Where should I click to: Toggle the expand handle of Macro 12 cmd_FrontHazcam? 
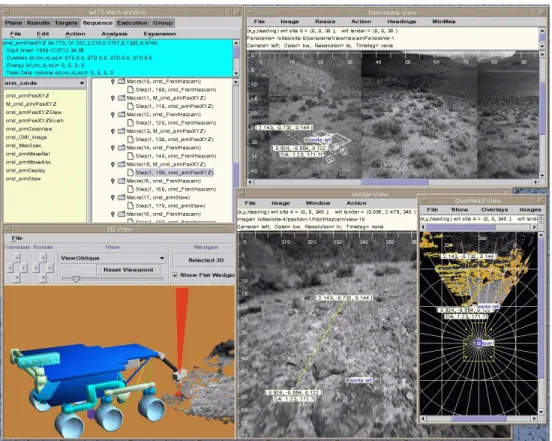pyautogui.click(x=113, y=114)
